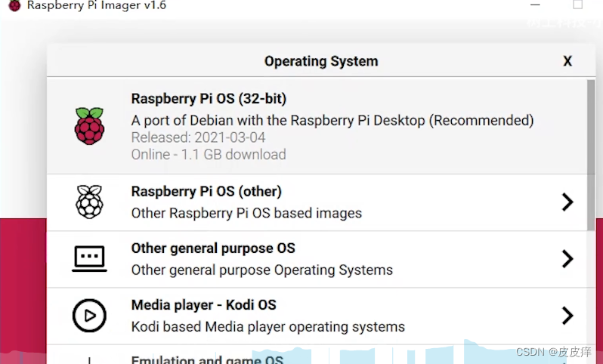Image resolution: width=603 pixels, height=364 pixels.
Task: Click the "Operating System" dialog heading
Action: pyautogui.click(x=321, y=61)
